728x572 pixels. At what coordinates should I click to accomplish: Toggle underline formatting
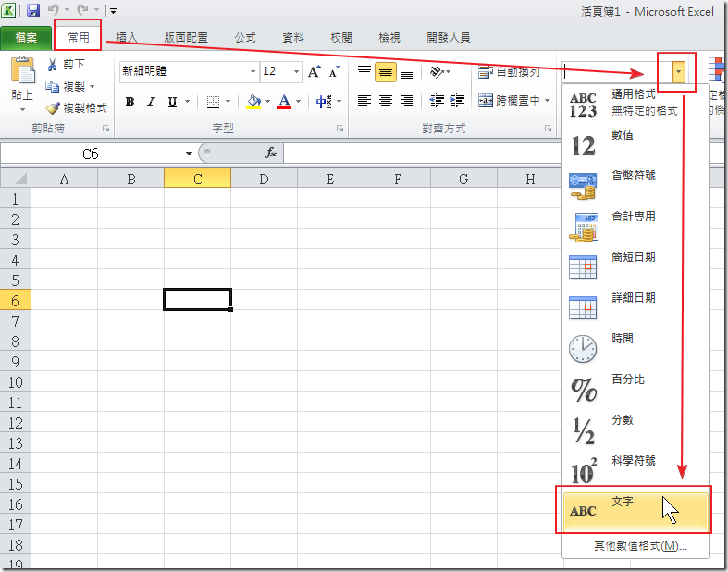(x=172, y=101)
